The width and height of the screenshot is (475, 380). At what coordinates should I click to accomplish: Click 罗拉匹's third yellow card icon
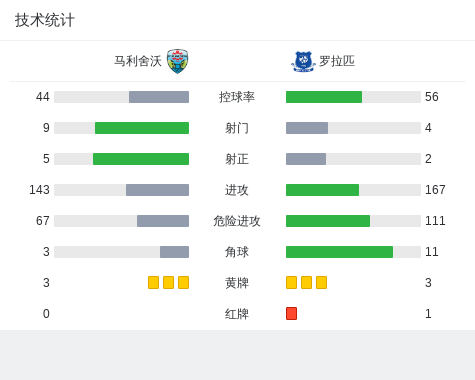pyautogui.click(x=321, y=283)
